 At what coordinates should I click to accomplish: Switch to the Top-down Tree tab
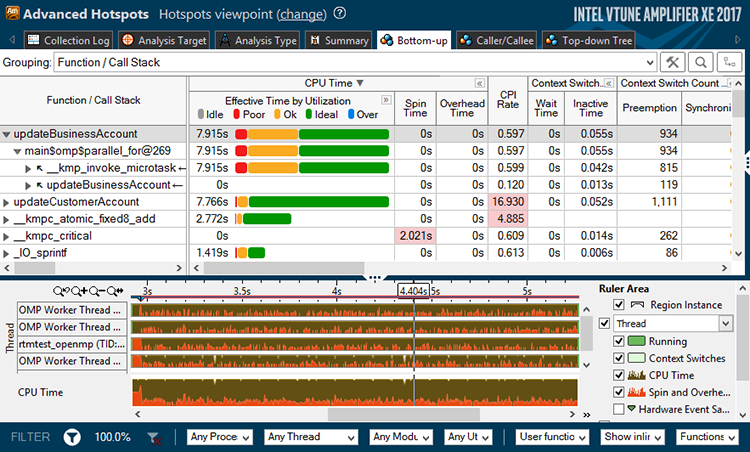tap(589, 40)
